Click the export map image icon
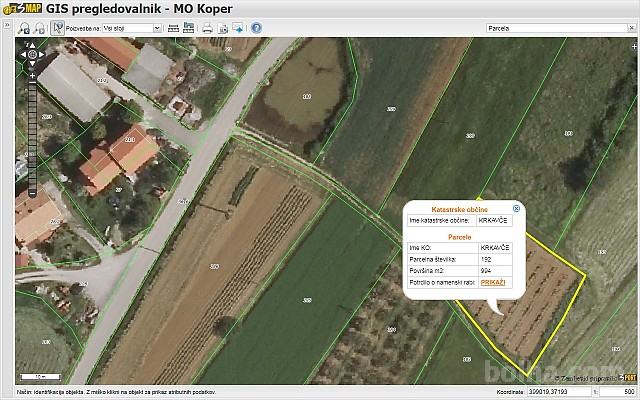The width and height of the screenshot is (640, 400). tap(238, 29)
